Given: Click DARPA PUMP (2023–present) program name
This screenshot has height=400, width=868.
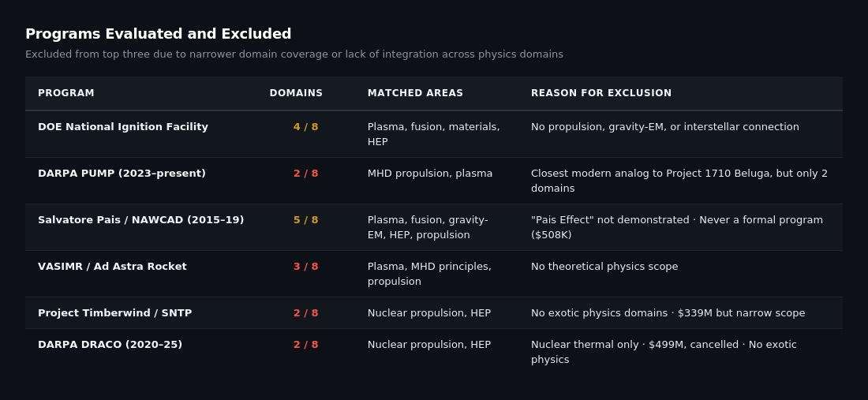Looking at the screenshot, I should coord(122,174).
